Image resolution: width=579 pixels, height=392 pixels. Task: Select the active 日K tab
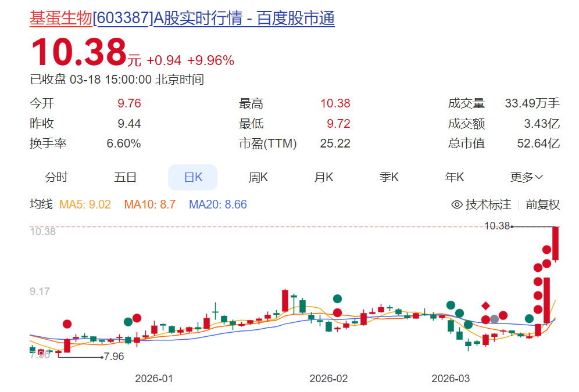click(192, 177)
